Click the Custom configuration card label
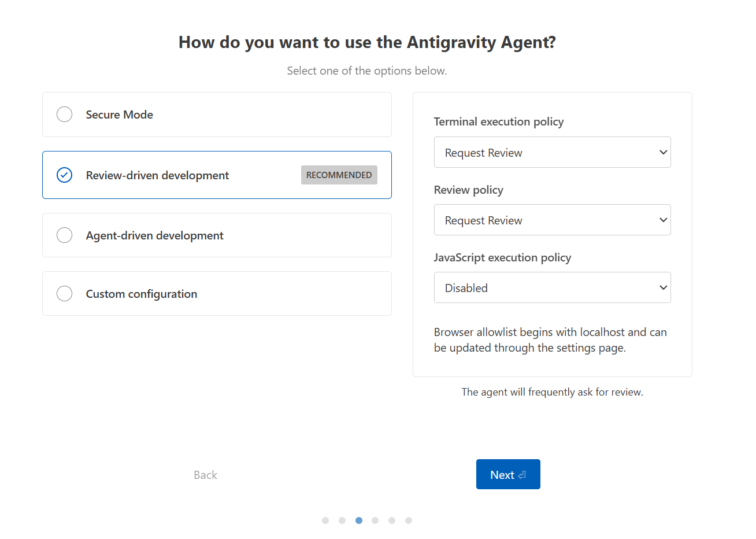The image size is (756, 539). (x=142, y=294)
